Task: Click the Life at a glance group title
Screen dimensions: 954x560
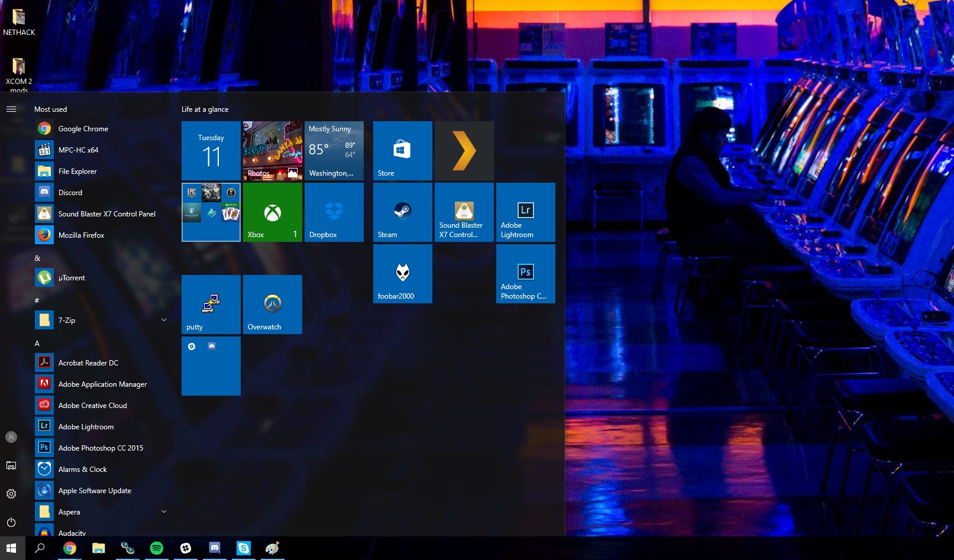Action: coord(205,109)
